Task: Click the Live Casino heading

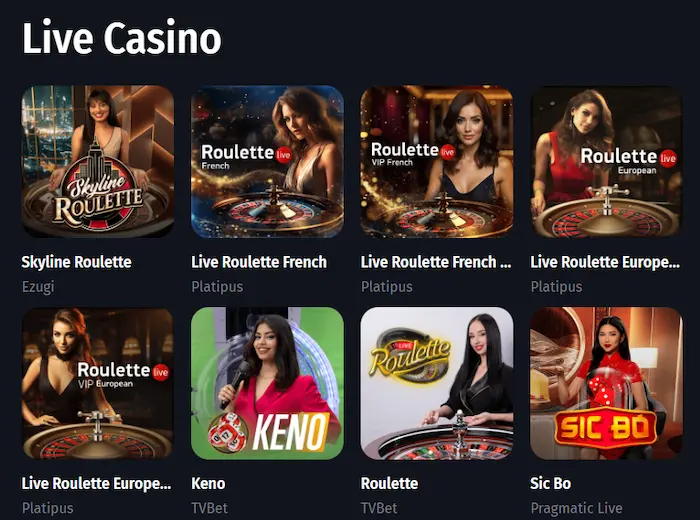Action: tap(121, 38)
